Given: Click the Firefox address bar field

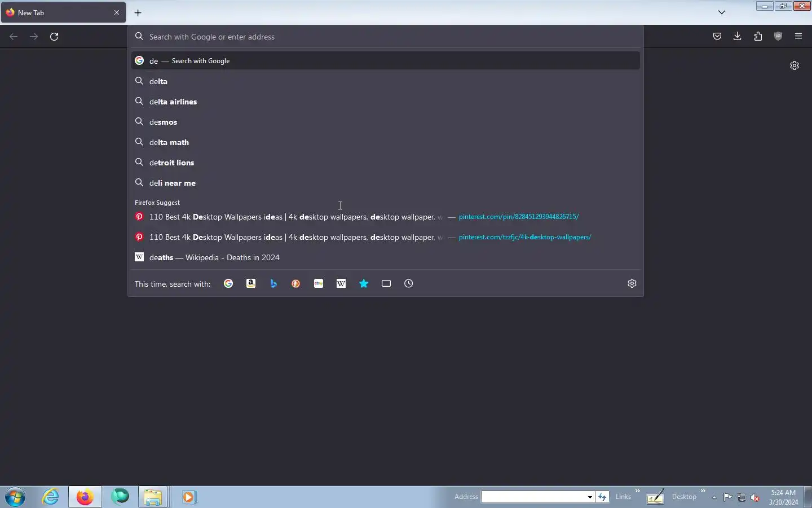Looking at the screenshot, I should (386, 37).
